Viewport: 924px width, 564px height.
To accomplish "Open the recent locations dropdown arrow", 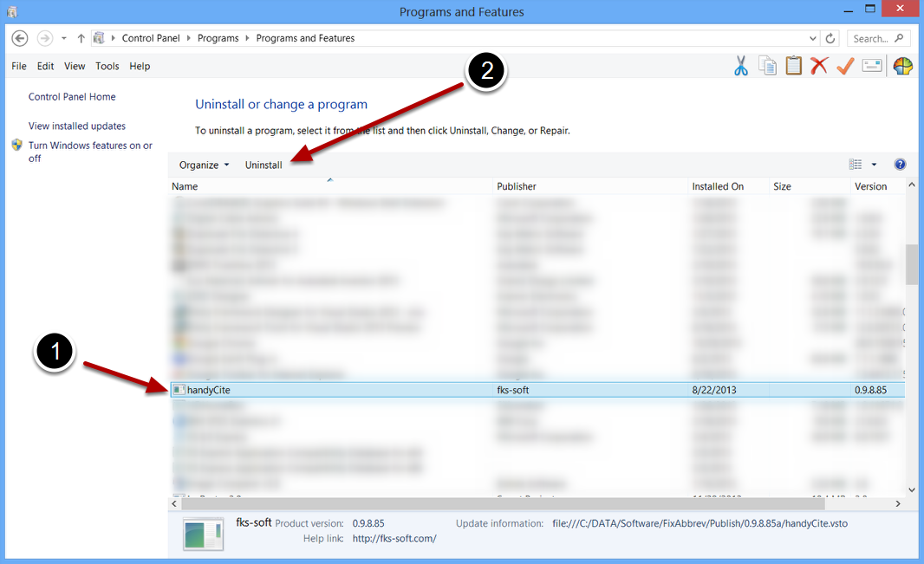I will tap(63, 39).
